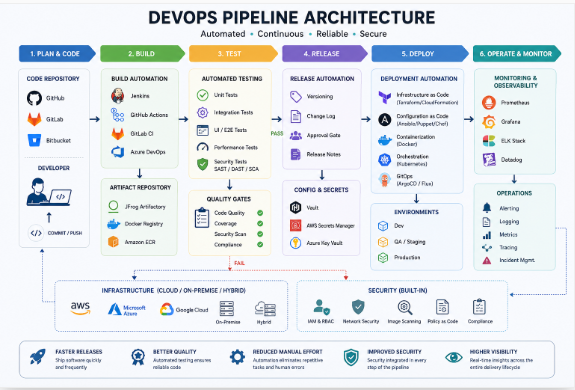The height and width of the screenshot is (390, 575).
Task: Click the AWS Secrets Manager red icon
Action: (x=296, y=225)
